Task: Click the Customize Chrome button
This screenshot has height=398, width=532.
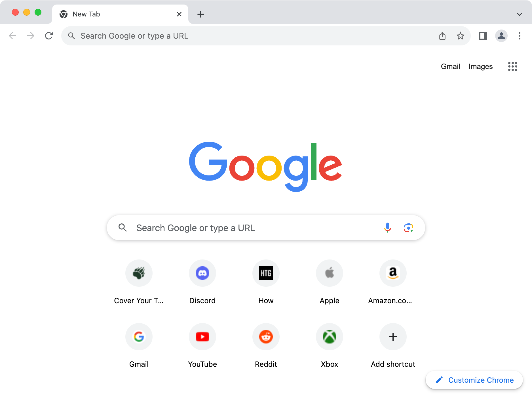Action: 474,380
